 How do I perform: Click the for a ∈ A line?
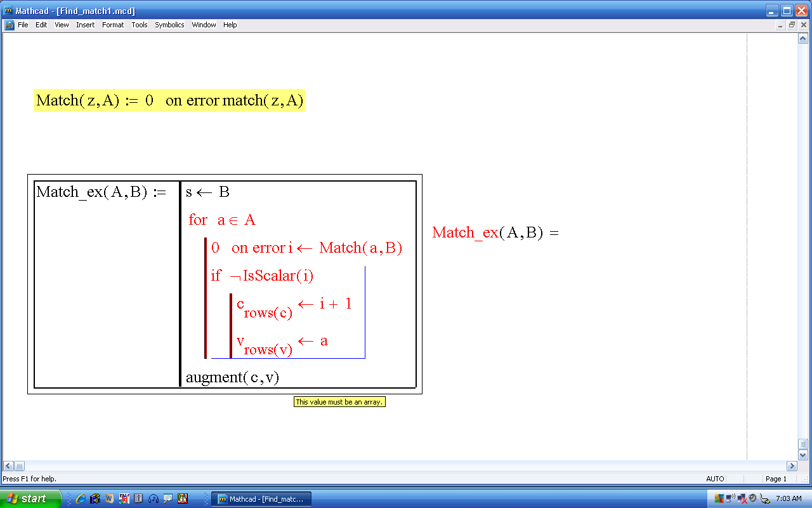click(222, 220)
